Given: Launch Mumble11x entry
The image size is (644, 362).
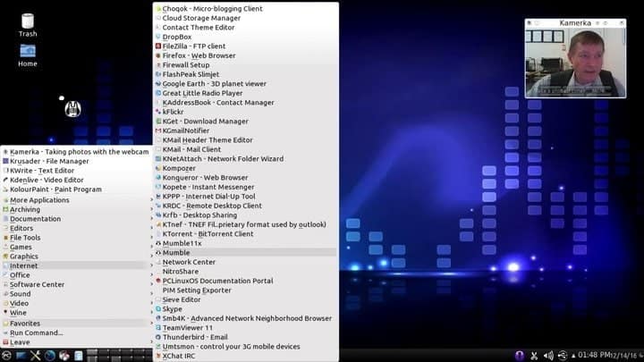Looking at the screenshot, I should (246, 243).
